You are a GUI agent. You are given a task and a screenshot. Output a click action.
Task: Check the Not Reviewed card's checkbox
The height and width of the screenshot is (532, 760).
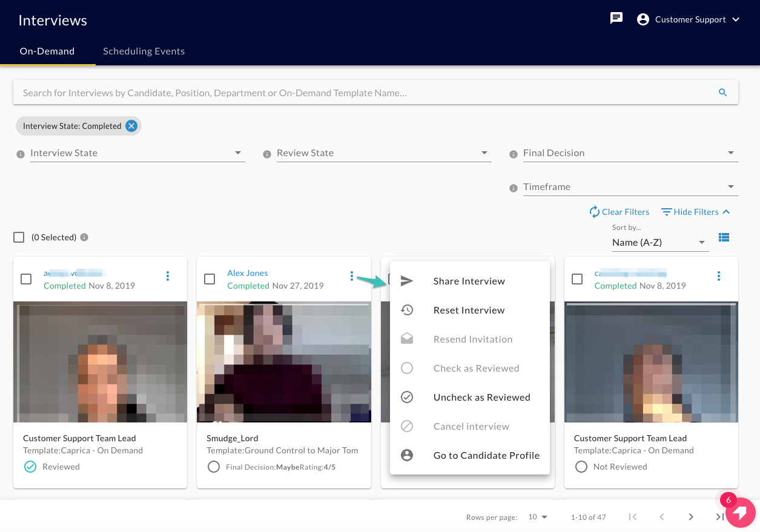coord(577,279)
